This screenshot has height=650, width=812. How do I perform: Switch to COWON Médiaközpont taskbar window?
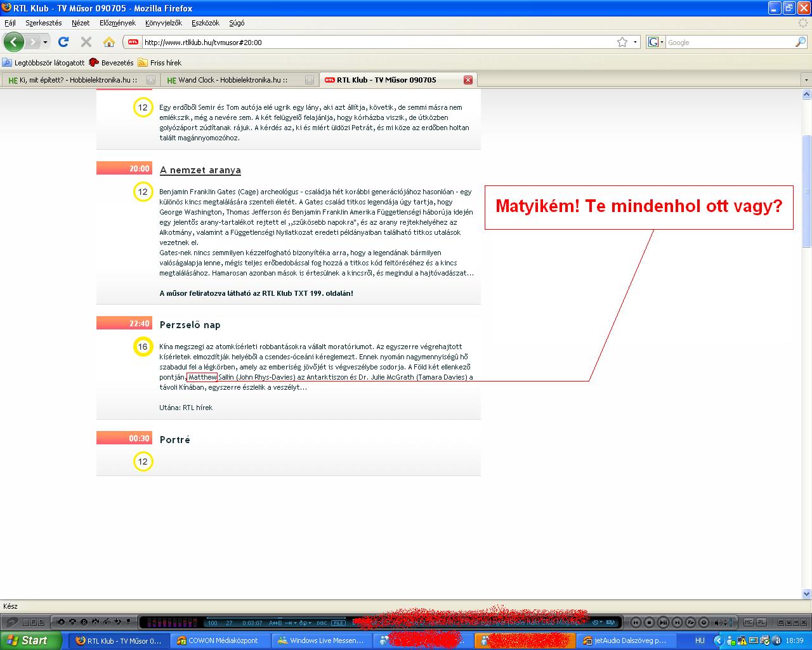coord(221,640)
